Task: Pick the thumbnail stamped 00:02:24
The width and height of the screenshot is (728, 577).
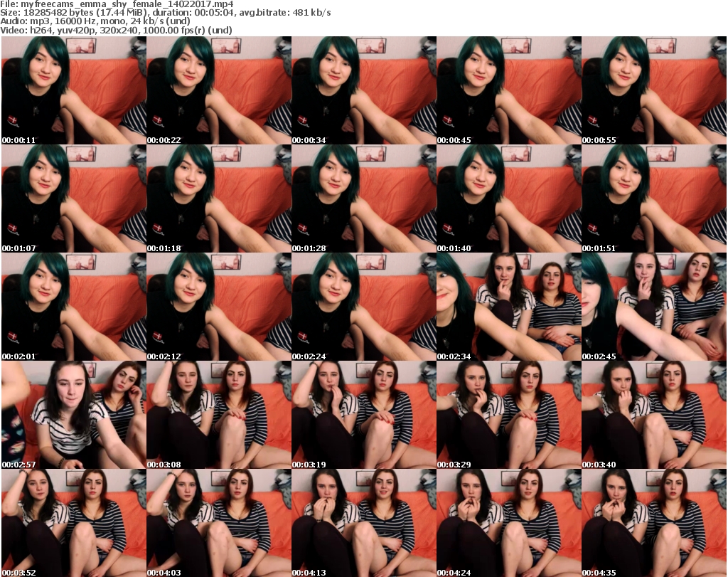Action: click(364, 307)
